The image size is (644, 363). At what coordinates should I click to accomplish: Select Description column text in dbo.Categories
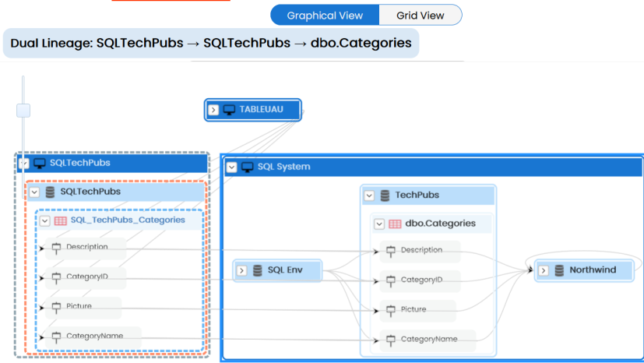tap(421, 250)
